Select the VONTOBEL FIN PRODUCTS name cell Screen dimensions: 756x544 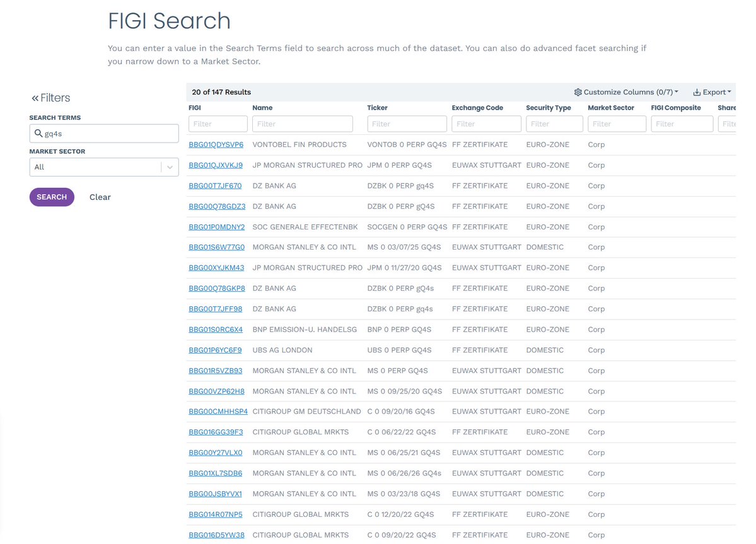299,144
